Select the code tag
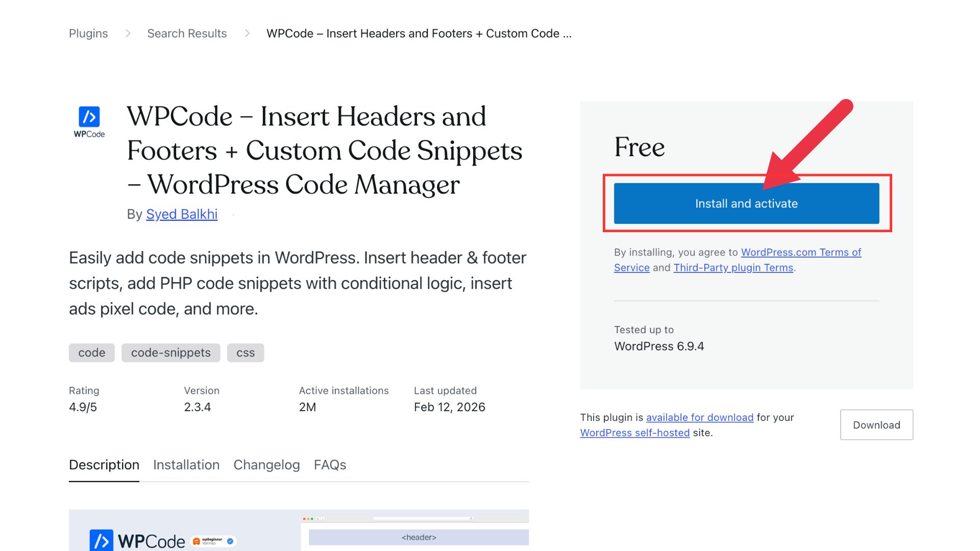Screen dimensions: 980x551 92,353
